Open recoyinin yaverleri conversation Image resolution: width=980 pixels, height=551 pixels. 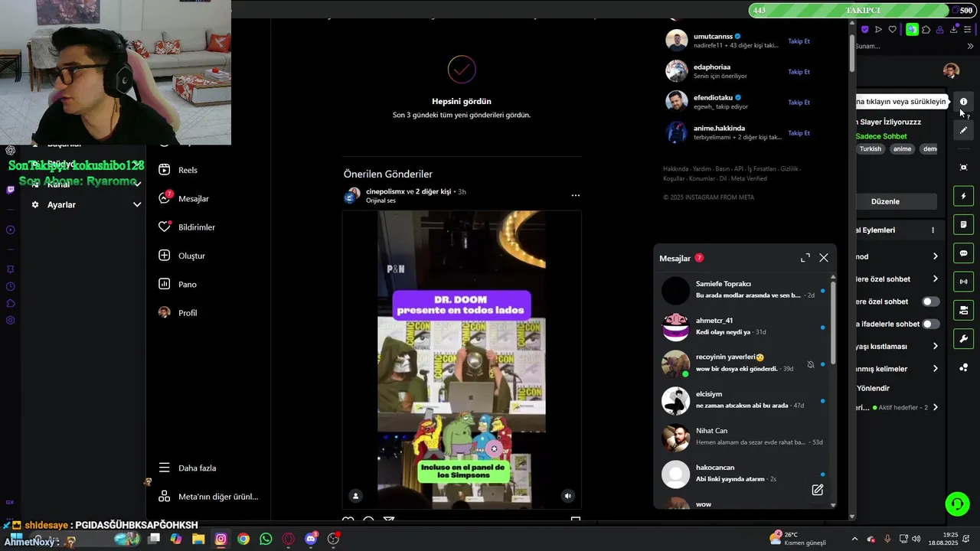(x=743, y=364)
